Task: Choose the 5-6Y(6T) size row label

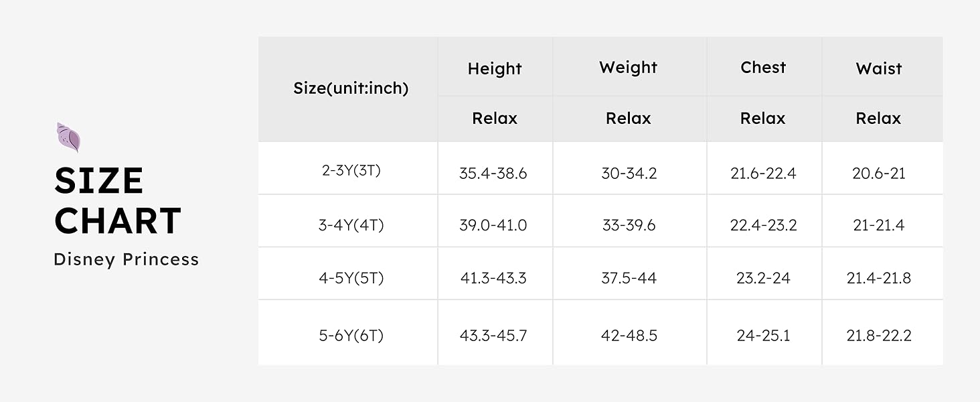Action: 351,335
